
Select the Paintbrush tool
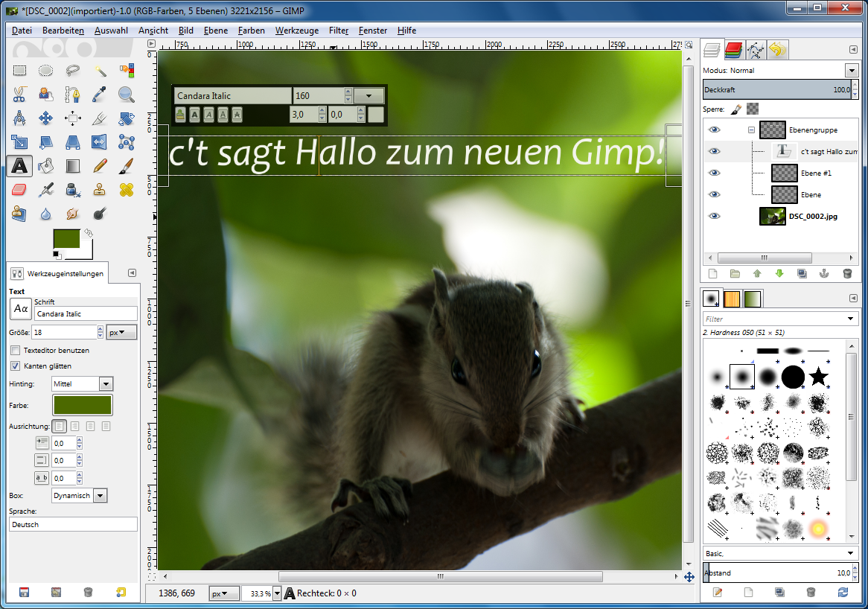[127, 165]
